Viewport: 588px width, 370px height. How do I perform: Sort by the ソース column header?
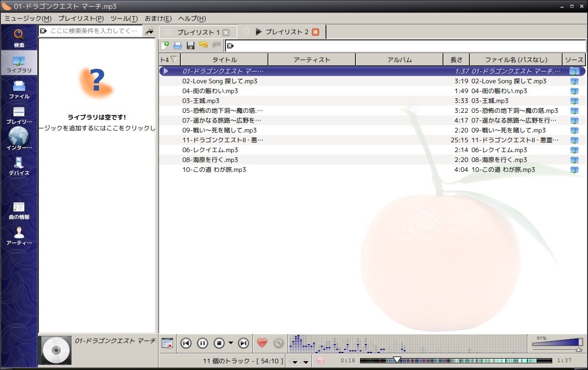tap(573, 60)
